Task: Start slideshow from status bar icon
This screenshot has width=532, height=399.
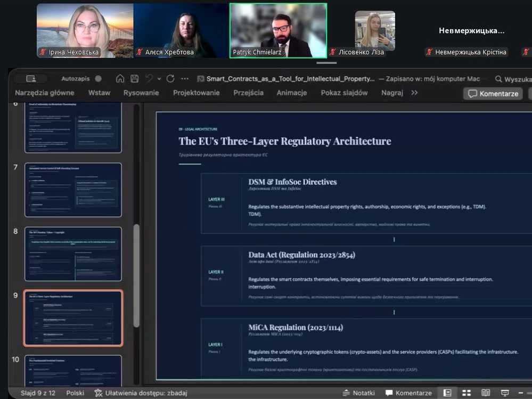Action: [x=504, y=393]
